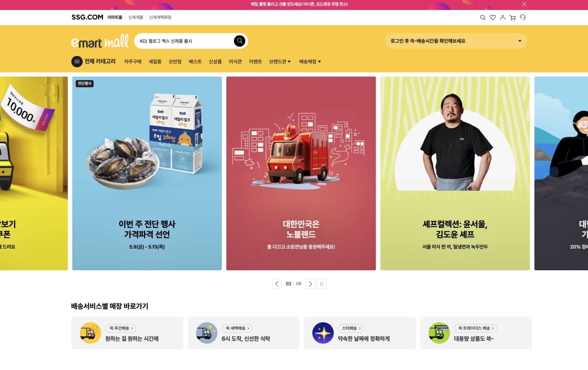Screen dimensions: 588x370
Task: Click the black search button in search box
Action: tap(240, 41)
